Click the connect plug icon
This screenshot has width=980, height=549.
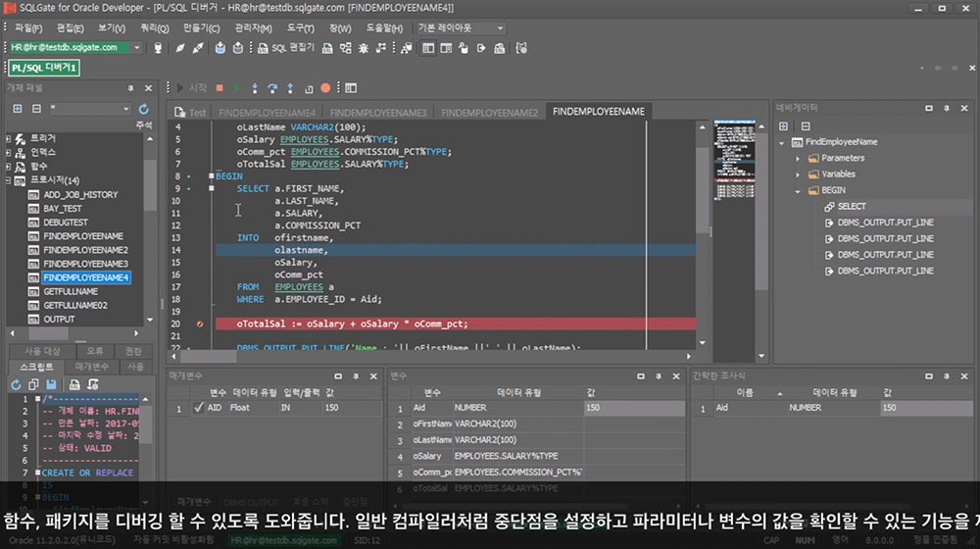coord(180,47)
